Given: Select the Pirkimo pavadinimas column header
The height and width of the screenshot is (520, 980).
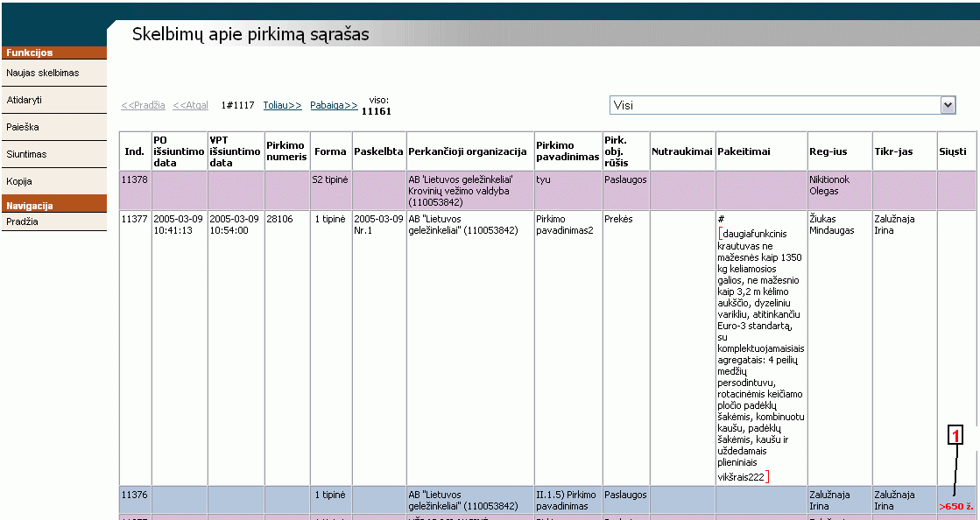Looking at the screenshot, I should point(568,151).
